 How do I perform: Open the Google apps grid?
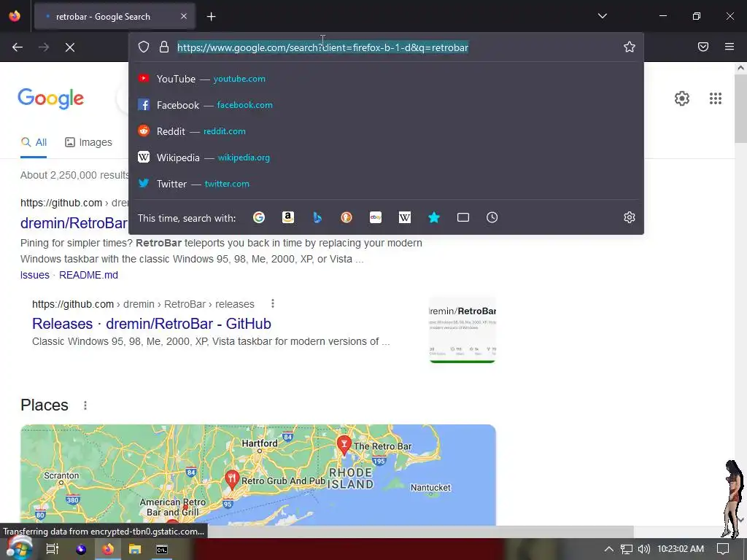click(716, 98)
